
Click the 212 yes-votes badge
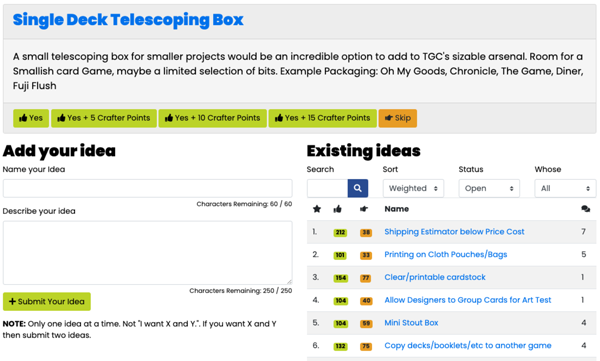coord(340,232)
